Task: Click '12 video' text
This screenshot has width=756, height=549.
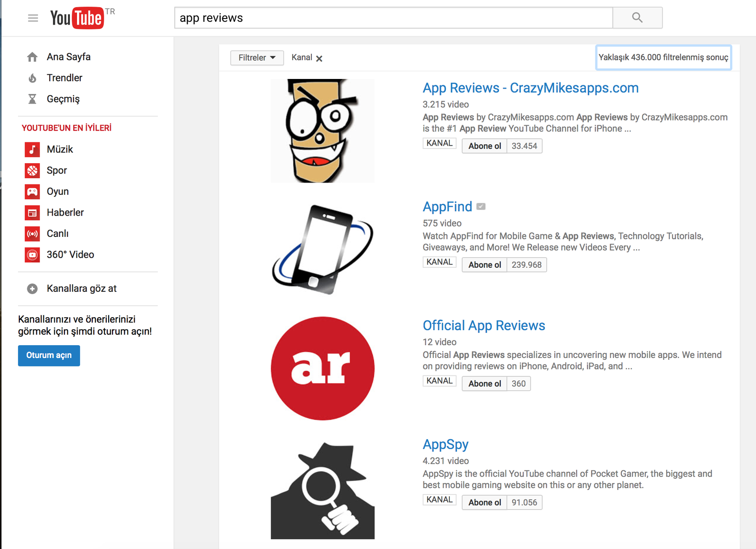Action: (439, 342)
